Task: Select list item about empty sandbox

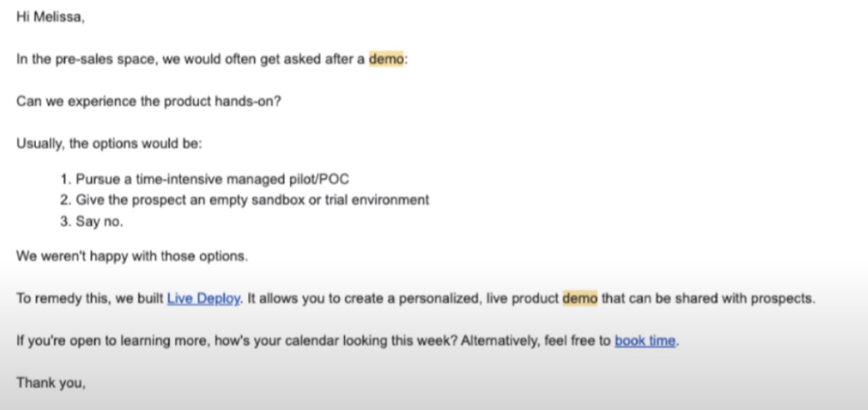Action: [252, 200]
